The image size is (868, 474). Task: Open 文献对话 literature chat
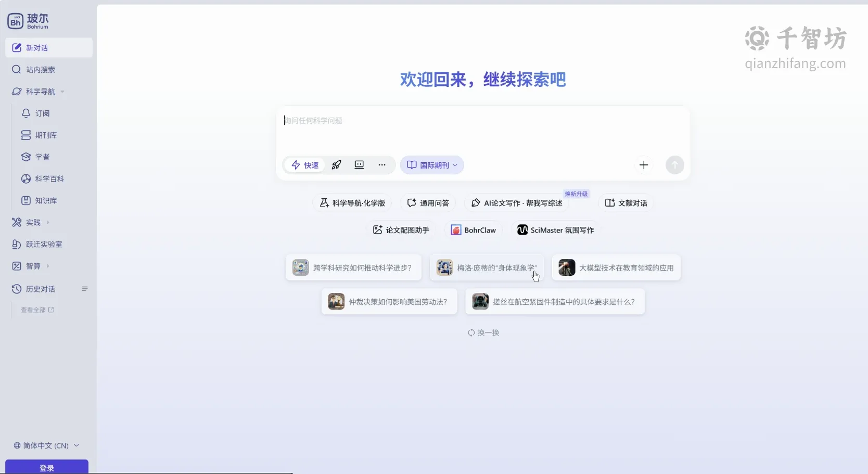click(x=626, y=203)
